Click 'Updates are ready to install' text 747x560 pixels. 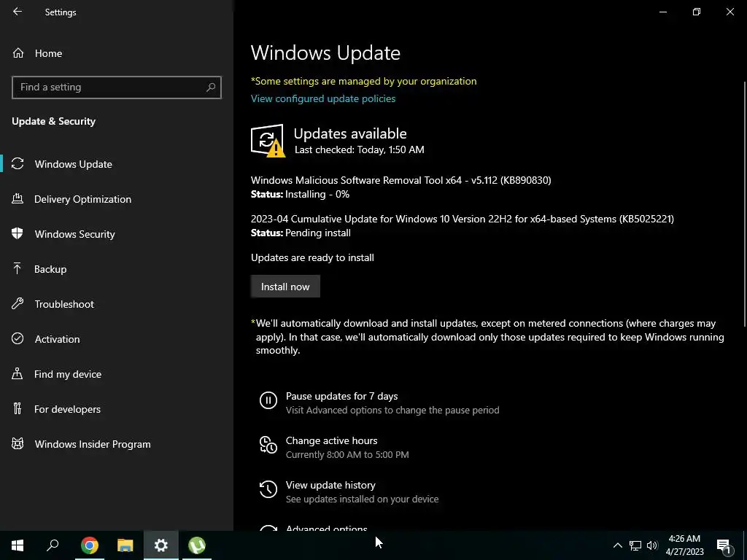[312, 257]
